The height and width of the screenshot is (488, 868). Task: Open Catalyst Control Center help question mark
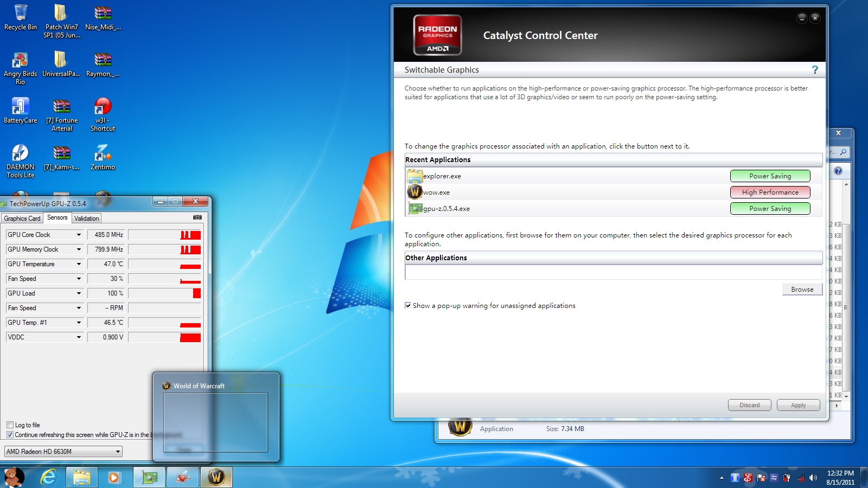coord(815,70)
